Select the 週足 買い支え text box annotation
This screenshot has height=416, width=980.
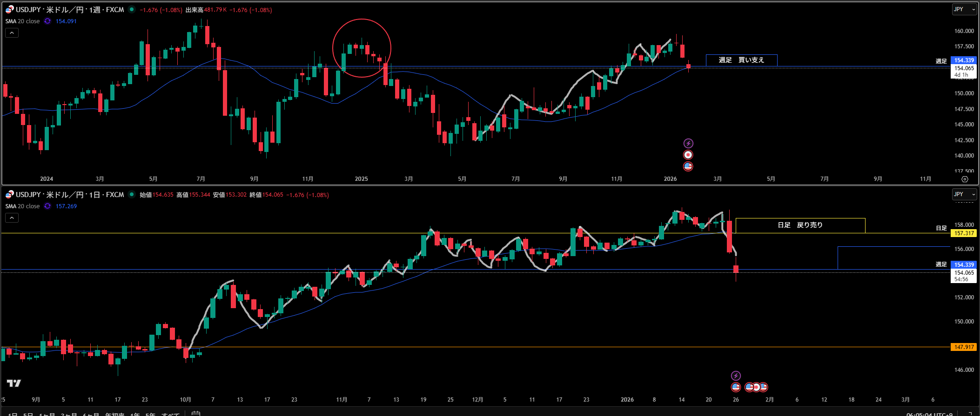(x=741, y=60)
